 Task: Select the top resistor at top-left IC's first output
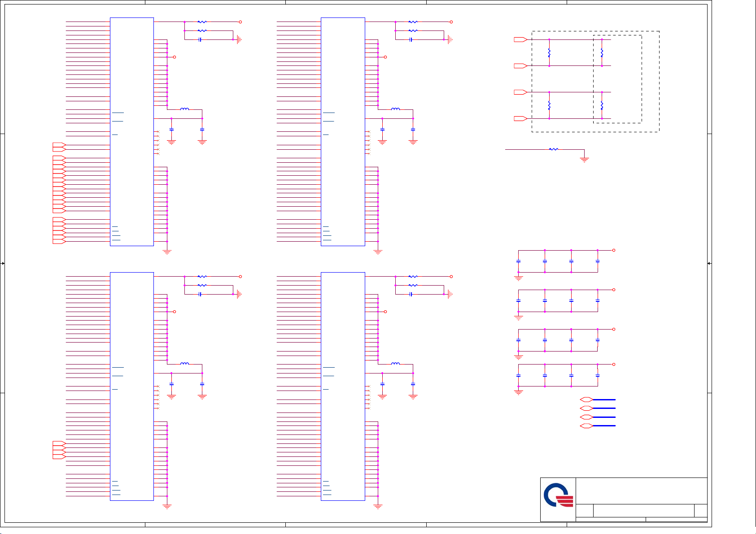202,22
